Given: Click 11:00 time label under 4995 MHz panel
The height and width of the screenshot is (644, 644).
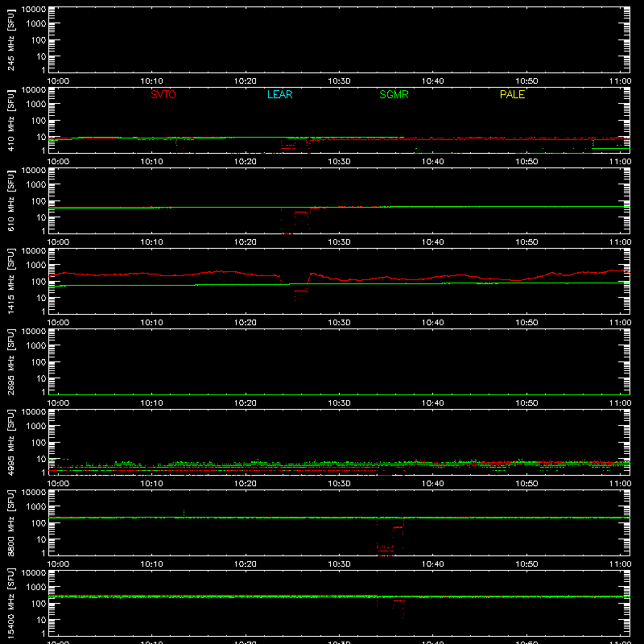Looking at the screenshot, I should 620,484.
